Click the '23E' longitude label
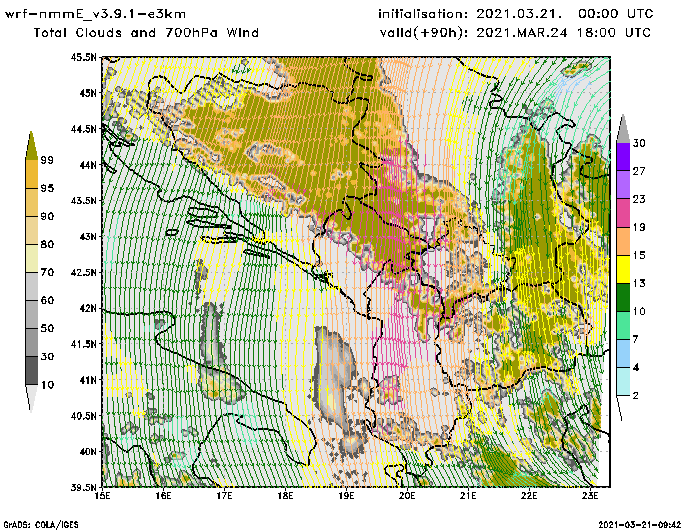Screen dimensions: 700x530 [x=590, y=496]
